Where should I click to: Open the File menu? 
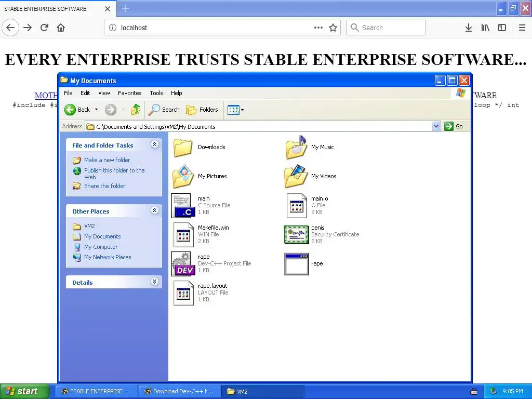pos(68,93)
